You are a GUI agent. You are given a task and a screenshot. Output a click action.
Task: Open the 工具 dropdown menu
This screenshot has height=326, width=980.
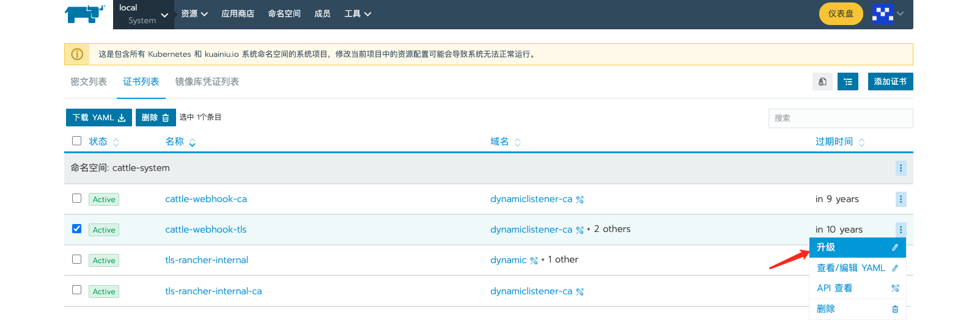pos(358,14)
